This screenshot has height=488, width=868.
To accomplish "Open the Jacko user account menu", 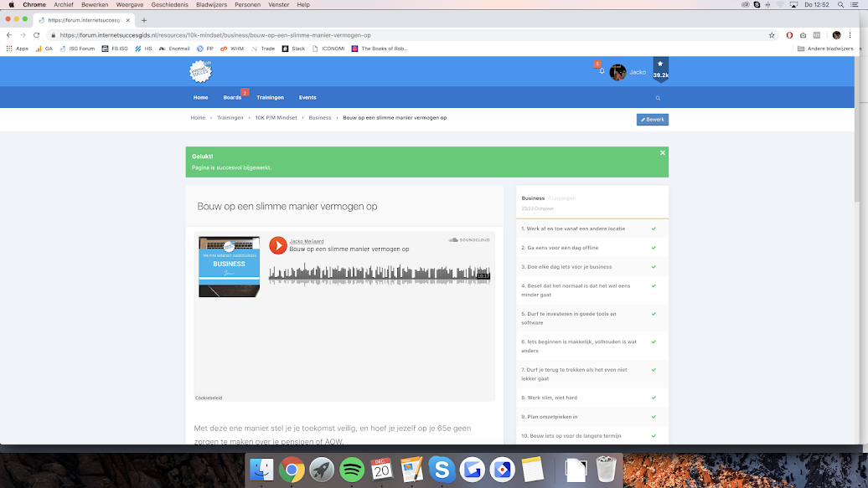I will (x=628, y=72).
